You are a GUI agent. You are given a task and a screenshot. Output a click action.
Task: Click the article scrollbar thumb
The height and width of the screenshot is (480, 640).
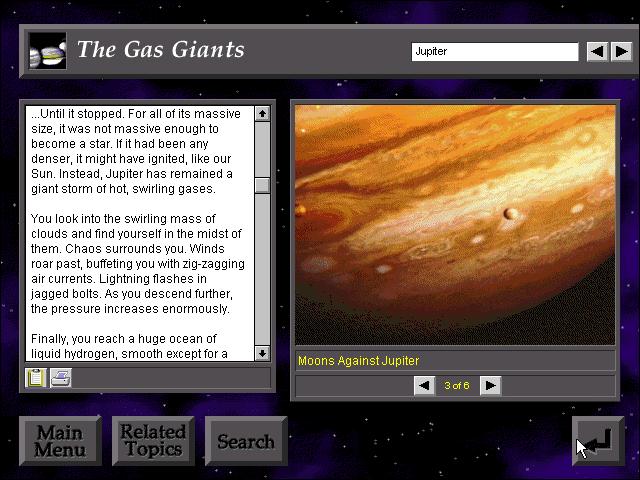click(x=262, y=185)
